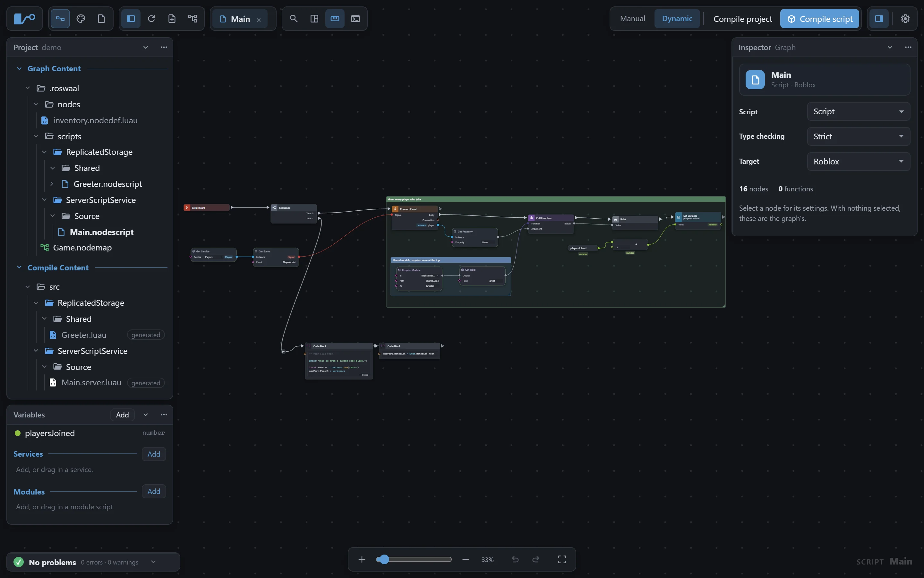Collapse the Graph Content section
Viewport: 924px width, 578px height.
pyautogui.click(x=19, y=68)
